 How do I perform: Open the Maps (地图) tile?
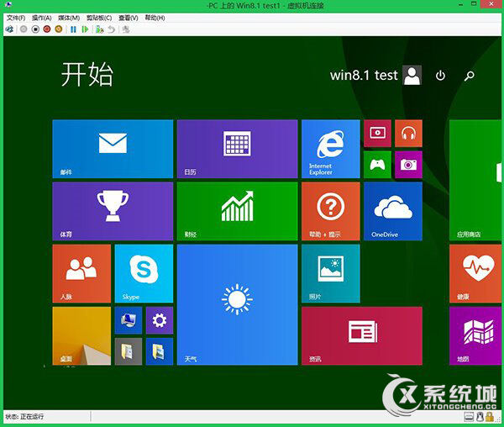(475, 336)
